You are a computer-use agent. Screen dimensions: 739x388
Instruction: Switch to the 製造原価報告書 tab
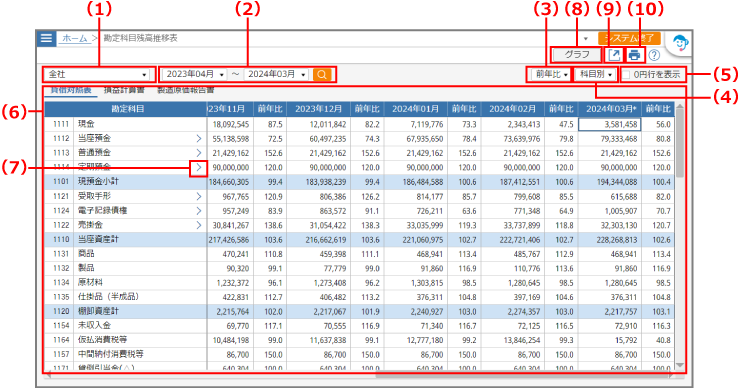[x=185, y=90]
